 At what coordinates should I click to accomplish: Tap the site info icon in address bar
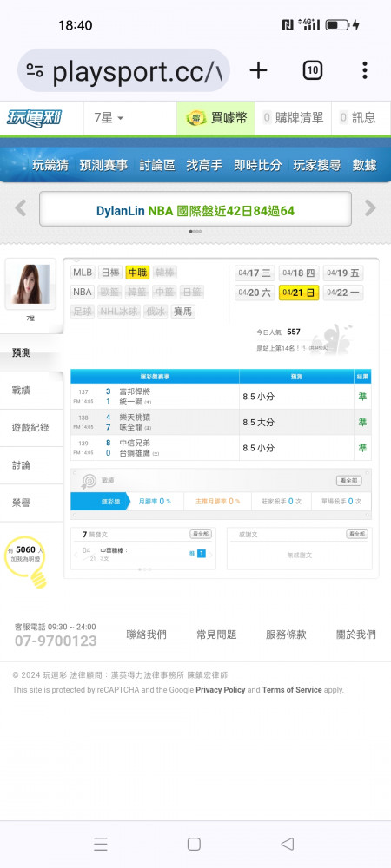click(x=35, y=71)
